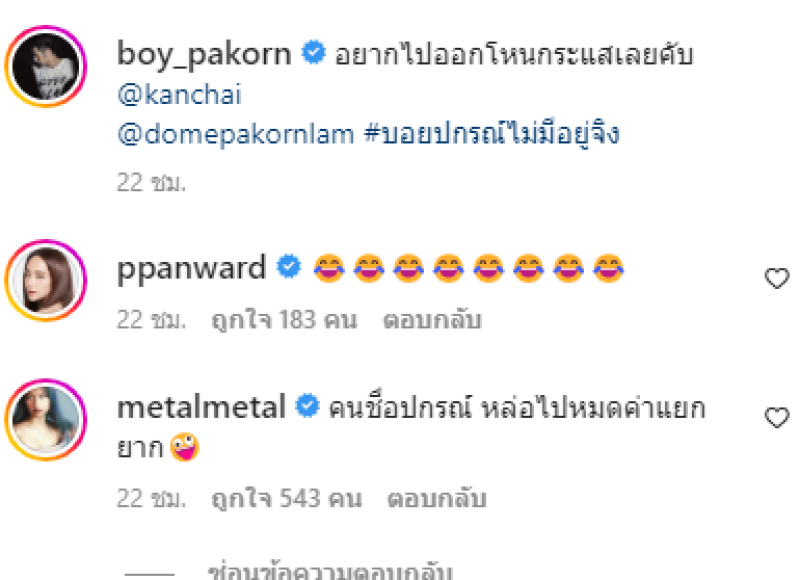Like metalmetal's comment with the heart icon
This screenshot has width=800, height=580.
pyautogui.click(x=777, y=417)
